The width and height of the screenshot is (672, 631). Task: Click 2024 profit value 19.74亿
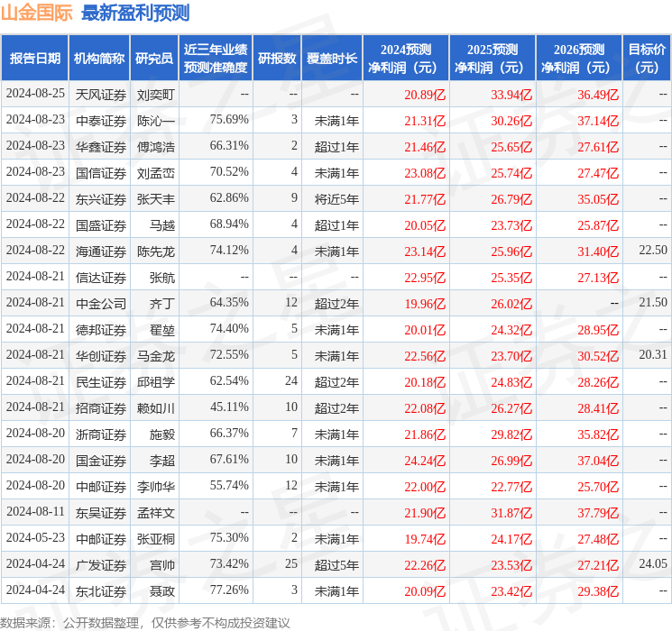[425, 539]
